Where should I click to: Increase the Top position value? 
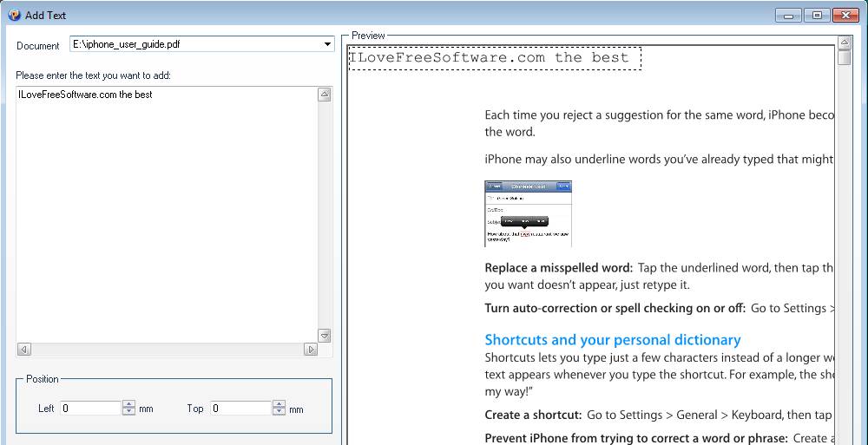tap(279, 405)
